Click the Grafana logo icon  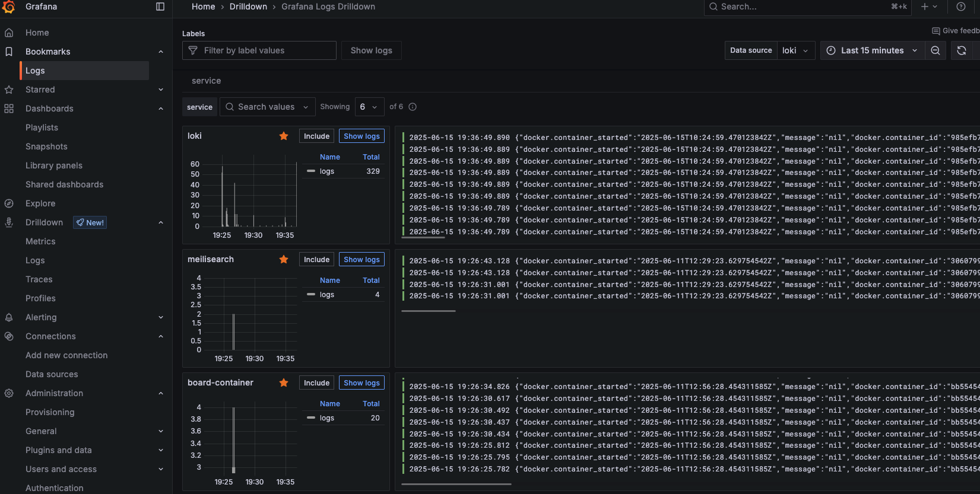coord(9,7)
